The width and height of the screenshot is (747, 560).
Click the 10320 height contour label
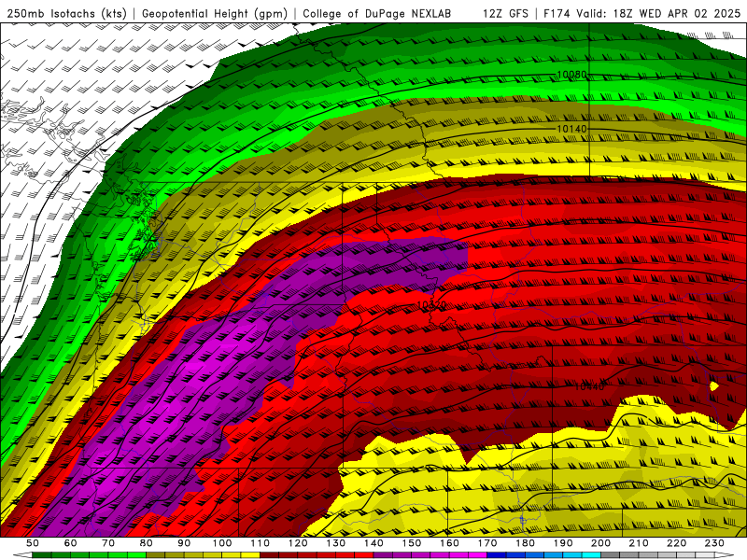pyautogui.click(x=431, y=305)
